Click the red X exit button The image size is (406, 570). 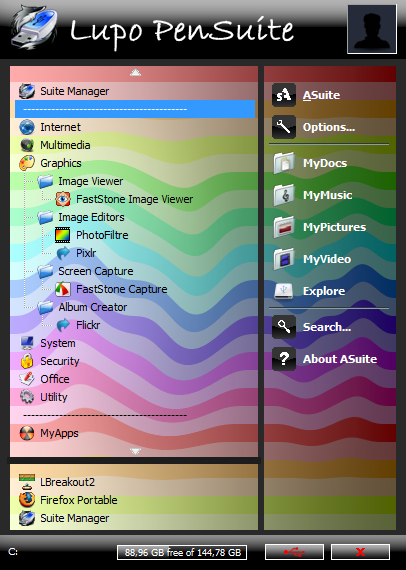tap(360, 552)
